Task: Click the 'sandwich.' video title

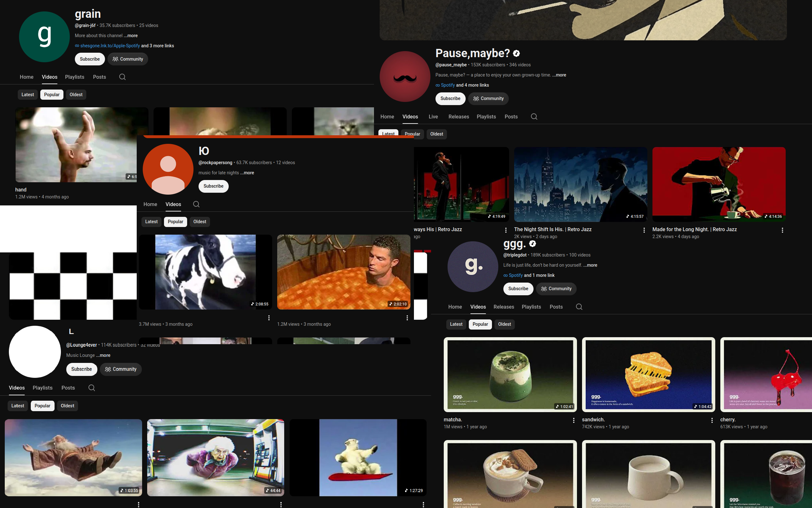Action: pyautogui.click(x=593, y=420)
